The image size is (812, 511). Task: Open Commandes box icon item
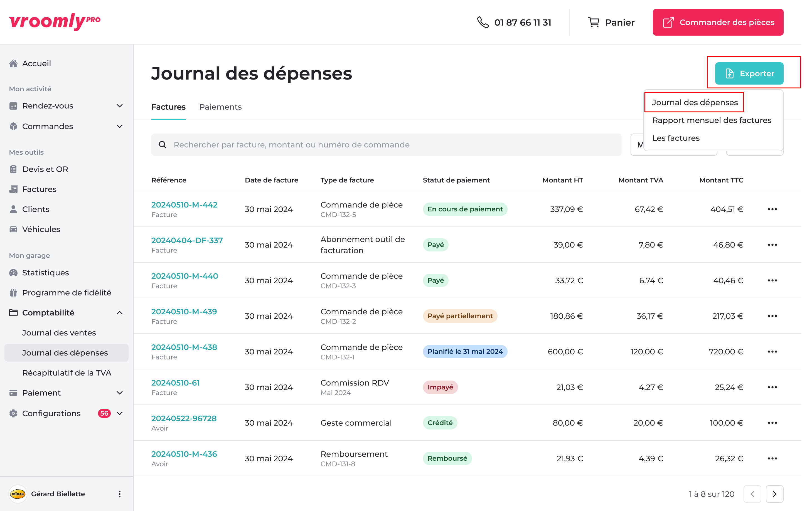point(13,126)
